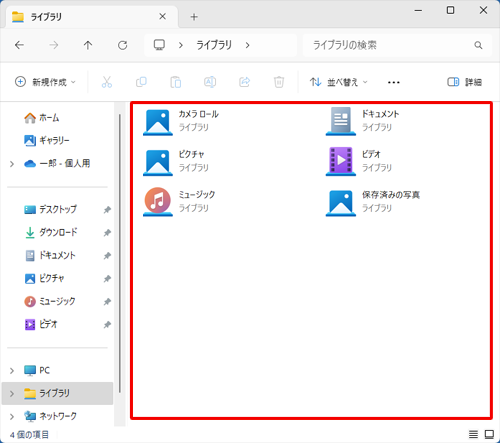
Task: Click the Rename icon in toolbar
Action: pos(210,82)
